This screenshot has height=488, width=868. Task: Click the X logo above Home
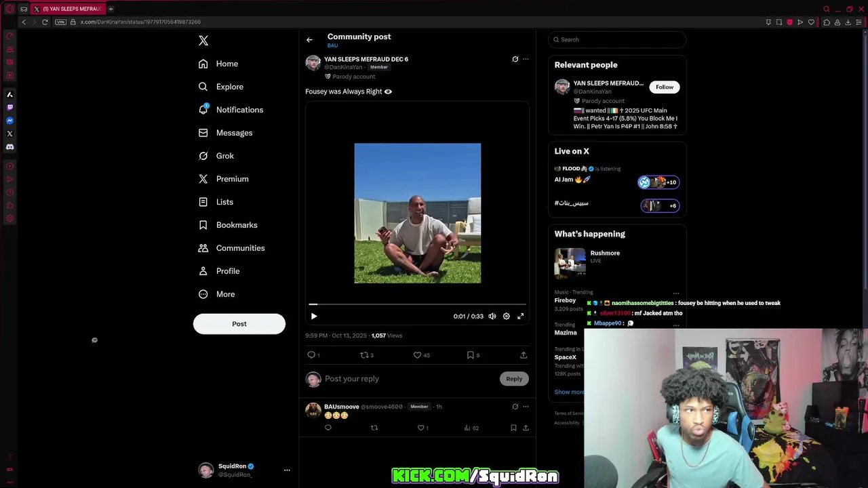pos(203,41)
